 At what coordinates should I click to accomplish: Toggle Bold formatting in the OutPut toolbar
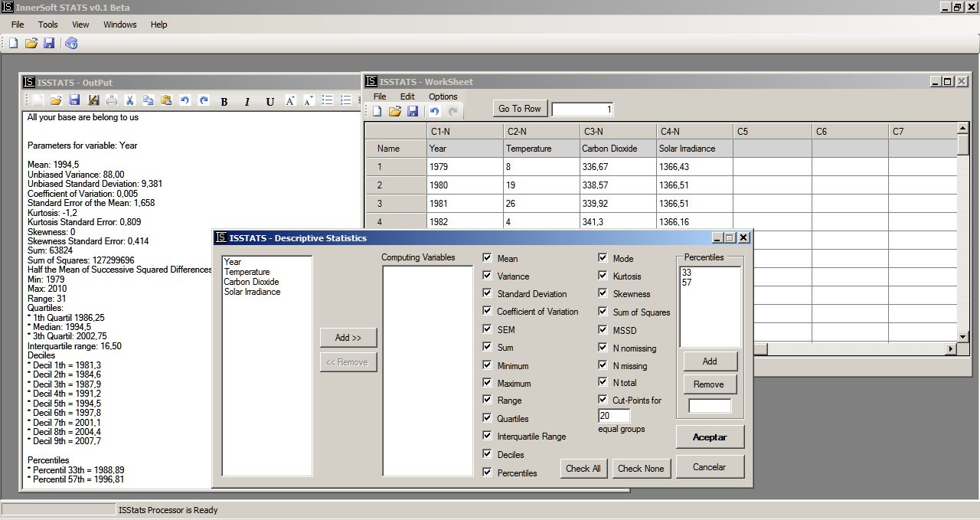(224, 101)
